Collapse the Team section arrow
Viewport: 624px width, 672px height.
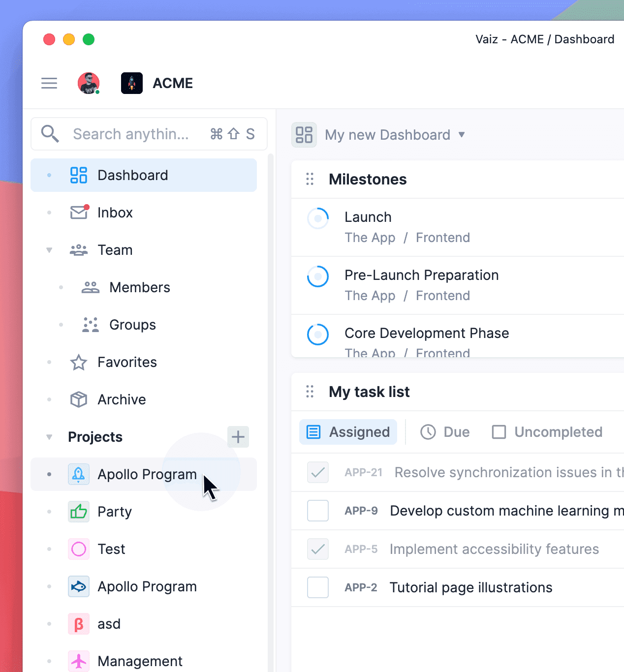pos(49,250)
